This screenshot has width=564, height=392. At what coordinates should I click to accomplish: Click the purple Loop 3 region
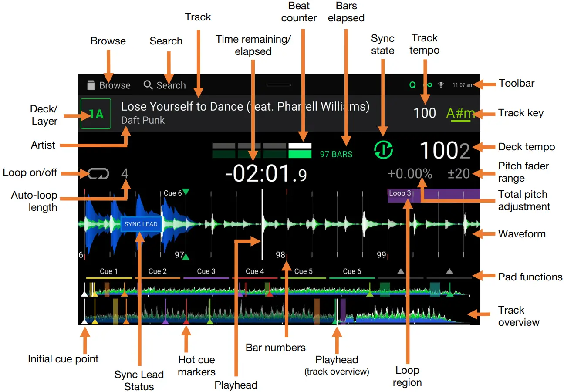click(433, 196)
